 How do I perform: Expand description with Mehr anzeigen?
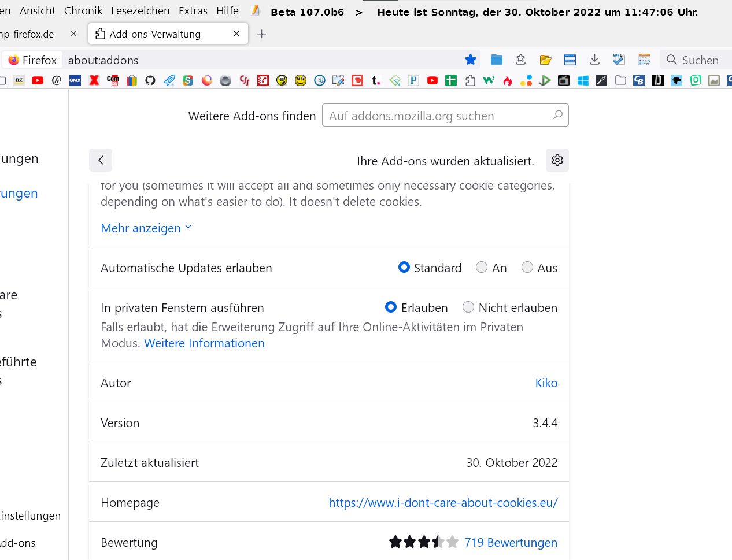(x=146, y=228)
